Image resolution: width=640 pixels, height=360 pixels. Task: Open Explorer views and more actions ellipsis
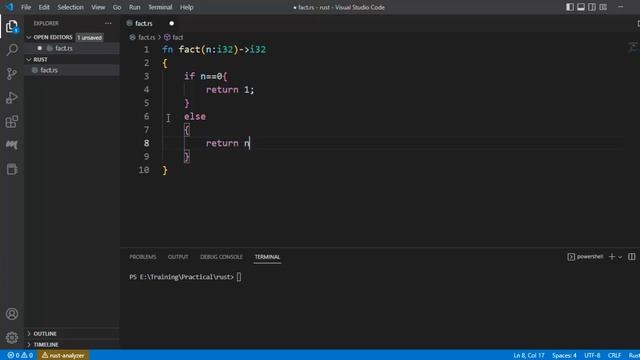pos(108,23)
